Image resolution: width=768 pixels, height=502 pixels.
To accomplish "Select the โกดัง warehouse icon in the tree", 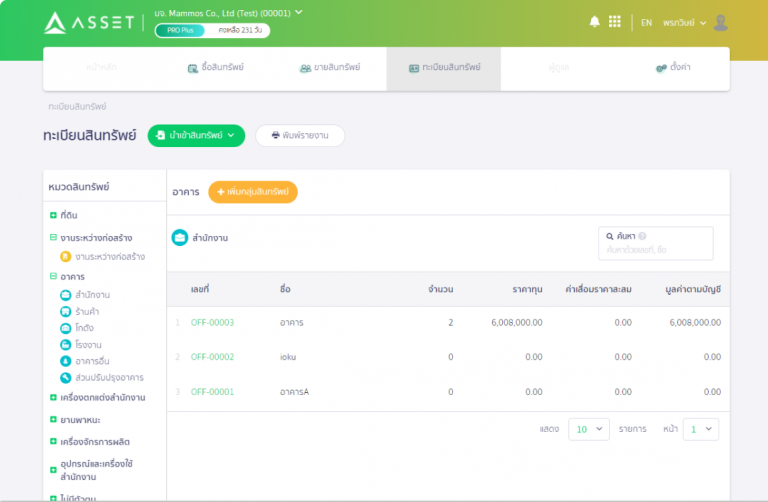I will coord(66,328).
